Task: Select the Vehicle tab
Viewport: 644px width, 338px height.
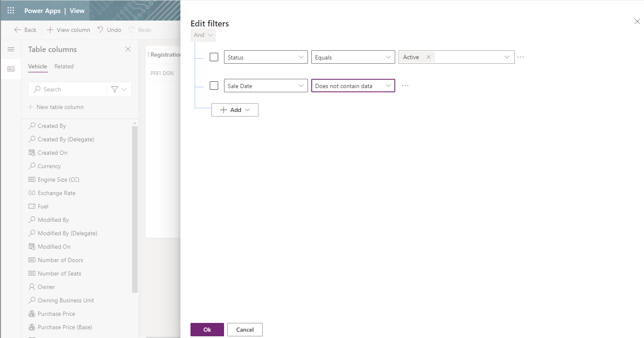Action: coord(38,66)
